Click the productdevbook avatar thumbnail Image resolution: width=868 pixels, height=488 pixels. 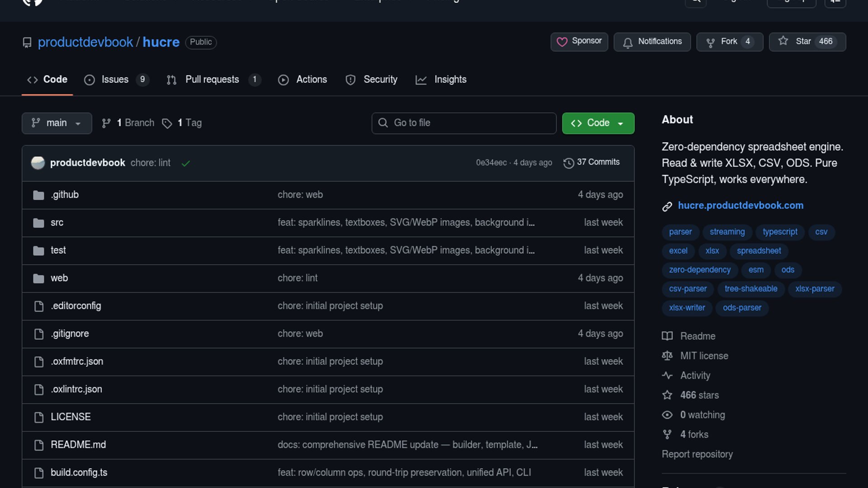point(38,163)
